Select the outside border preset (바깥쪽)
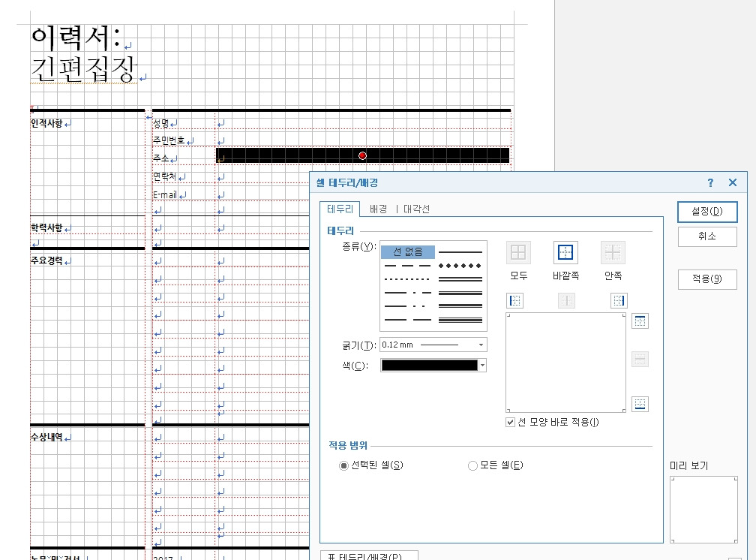 pyautogui.click(x=565, y=252)
